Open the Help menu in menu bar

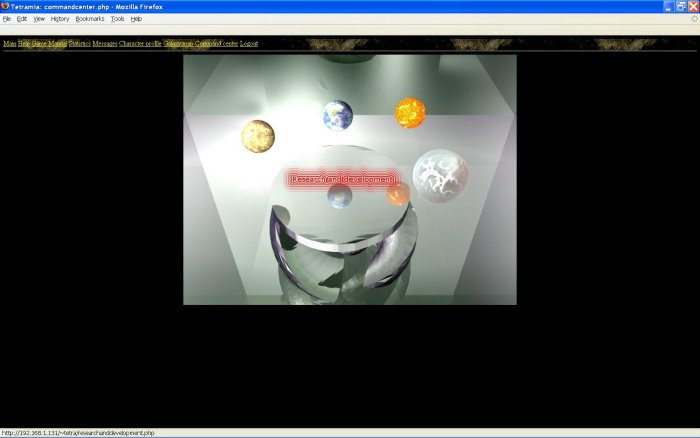136,19
